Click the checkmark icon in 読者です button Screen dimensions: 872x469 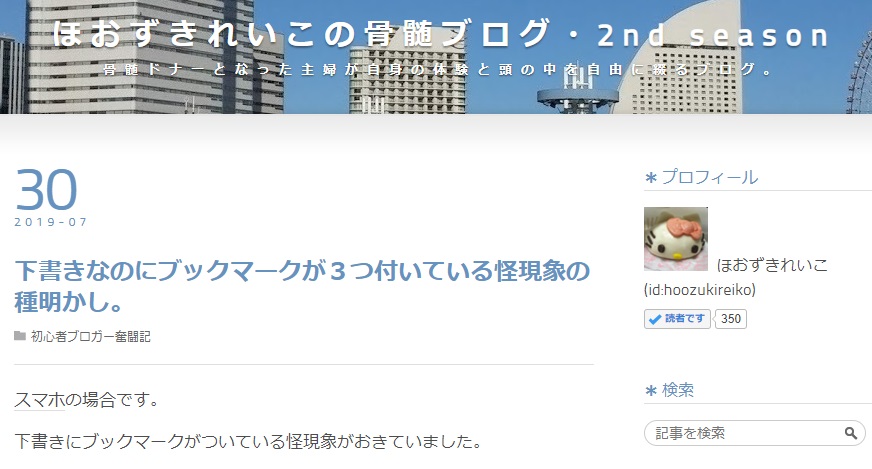coord(655,319)
